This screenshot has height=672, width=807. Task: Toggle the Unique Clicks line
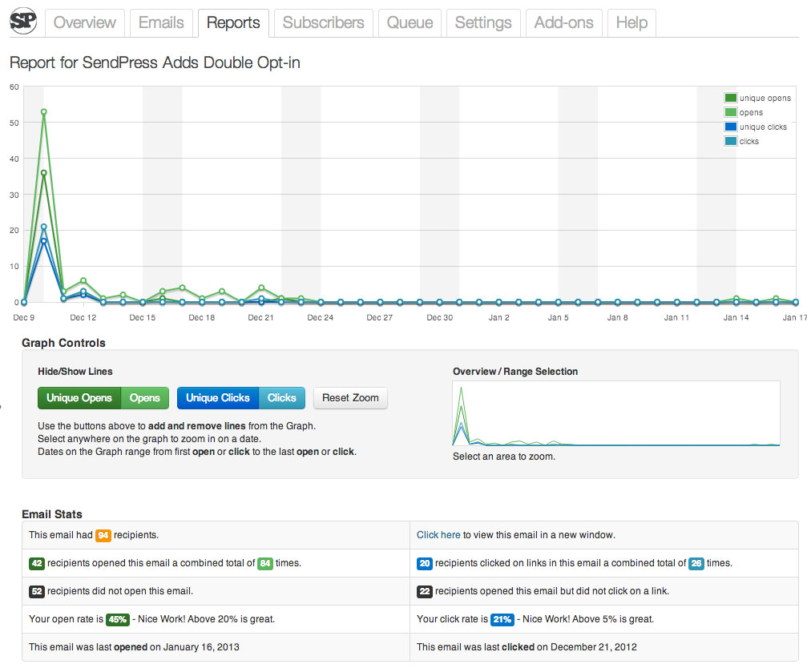(x=218, y=398)
